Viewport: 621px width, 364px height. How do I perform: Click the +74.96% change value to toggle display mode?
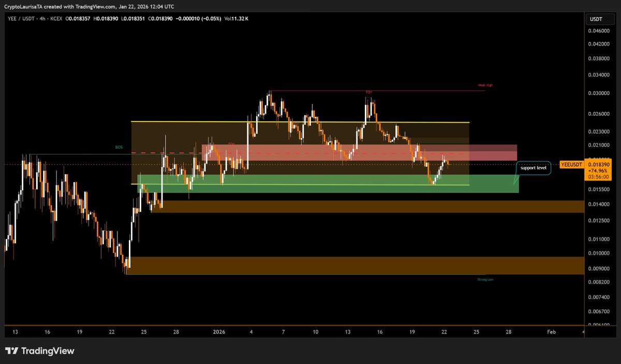[x=599, y=171]
